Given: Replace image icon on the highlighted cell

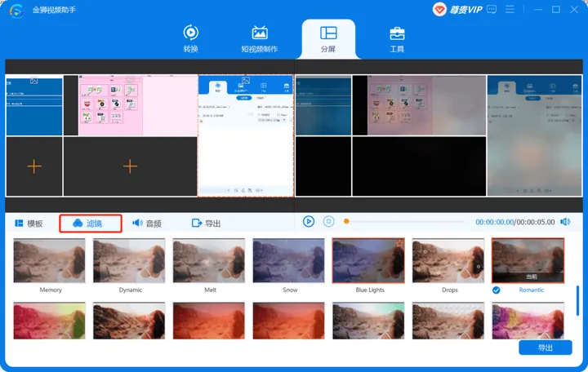Looking at the screenshot, I should pos(246,81).
